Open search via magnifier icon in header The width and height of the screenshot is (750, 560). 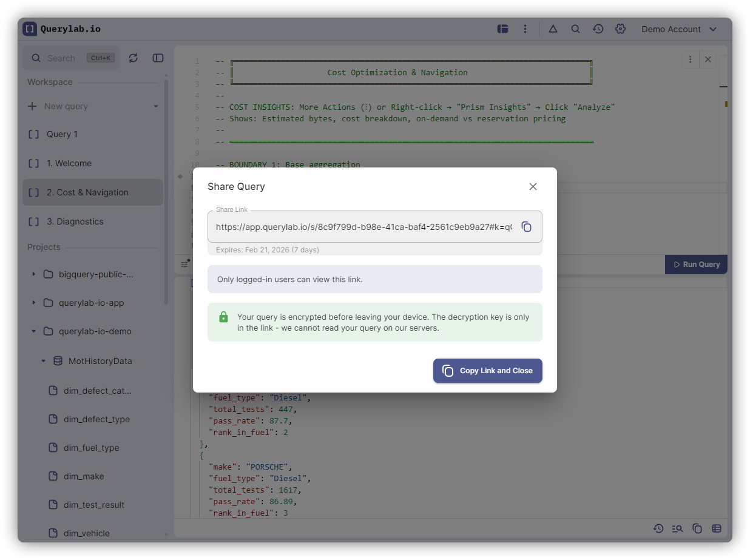(575, 29)
